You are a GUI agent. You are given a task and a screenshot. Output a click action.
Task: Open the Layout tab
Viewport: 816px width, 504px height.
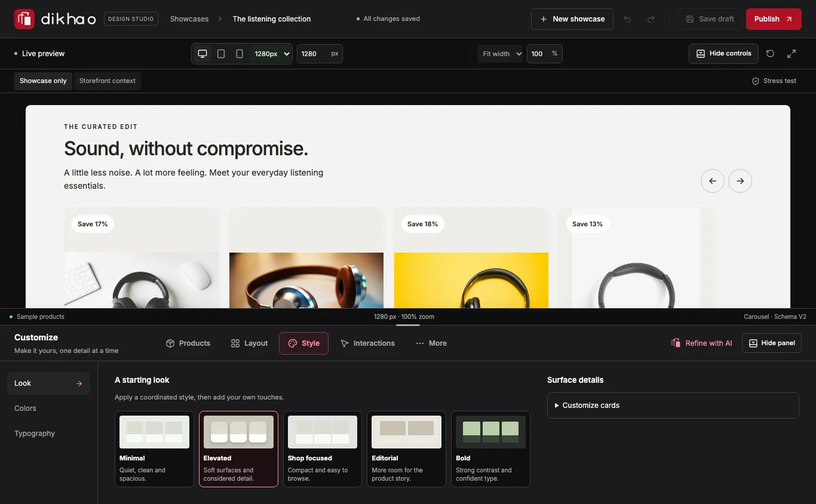click(249, 343)
